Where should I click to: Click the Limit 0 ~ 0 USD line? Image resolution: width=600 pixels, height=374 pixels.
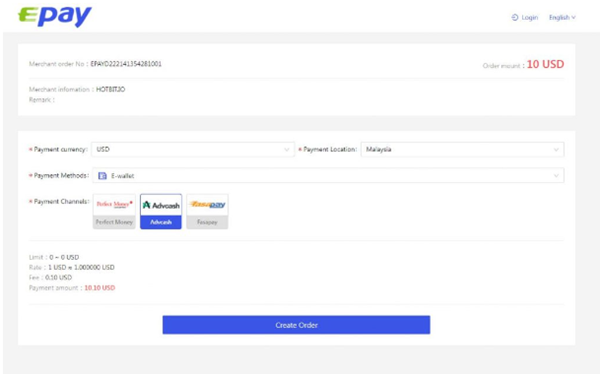pos(54,257)
